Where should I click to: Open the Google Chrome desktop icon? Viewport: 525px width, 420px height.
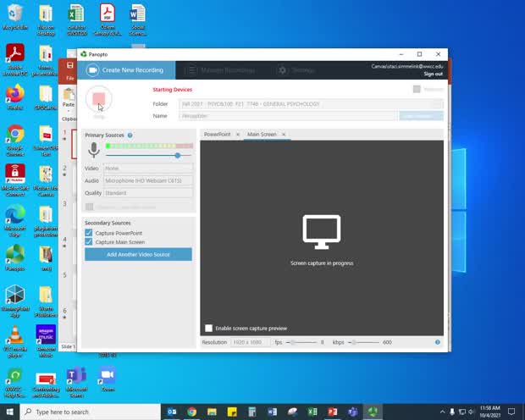tap(15, 141)
